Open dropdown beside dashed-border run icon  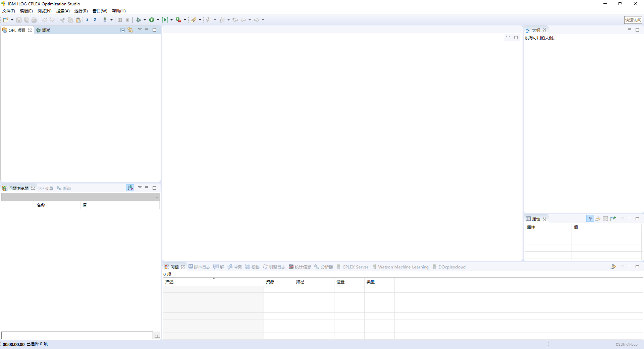coord(171,20)
